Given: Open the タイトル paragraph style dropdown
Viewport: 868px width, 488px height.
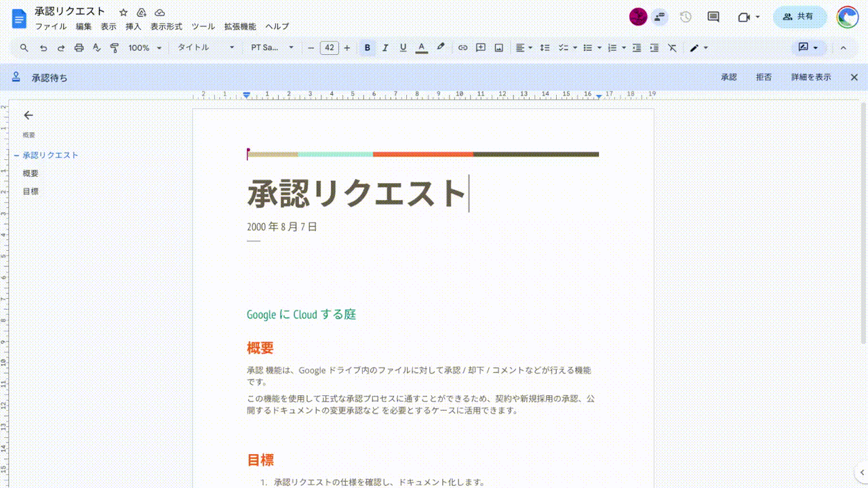Looking at the screenshot, I should (x=205, y=47).
